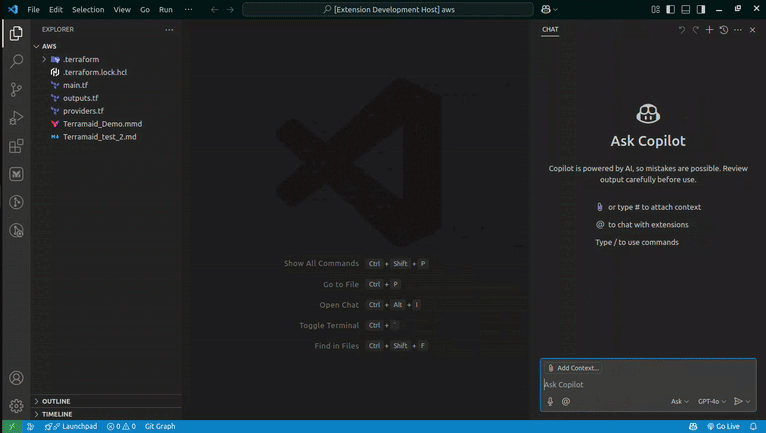Image resolution: width=766 pixels, height=433 pixels.
Task: Navigate back with the left arrow
Action: coord(214,9)
